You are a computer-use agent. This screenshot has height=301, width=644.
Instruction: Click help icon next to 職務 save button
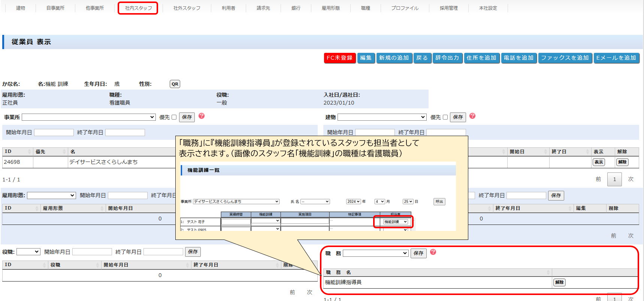click(433, 252)
